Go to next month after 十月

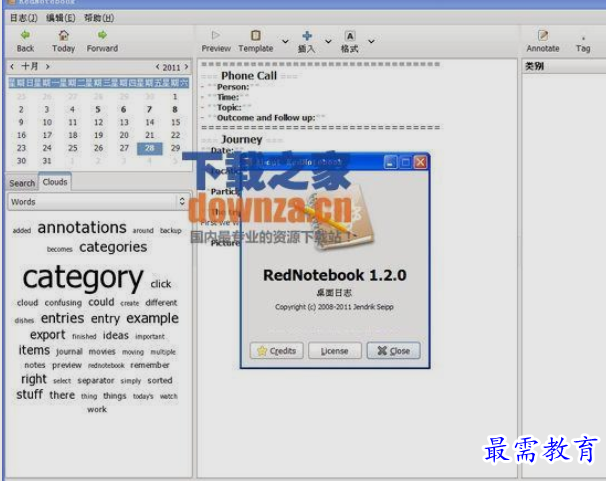click(x=47, y=66)
